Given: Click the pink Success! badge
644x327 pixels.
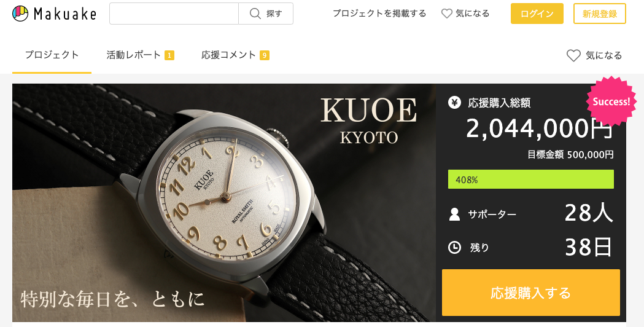Looking at the screenshot, I should click(x=611, y=101).
